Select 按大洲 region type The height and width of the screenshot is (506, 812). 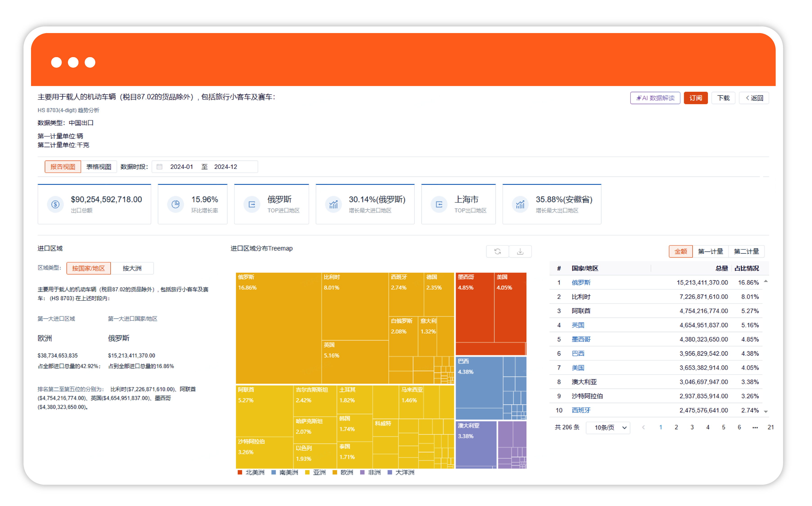coord(132,268)
